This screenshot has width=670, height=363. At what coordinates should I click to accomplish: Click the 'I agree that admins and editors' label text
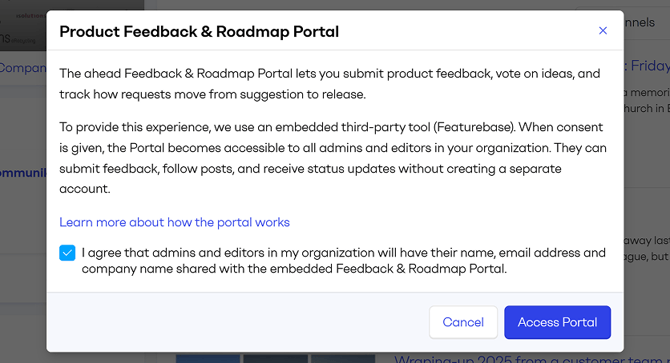point(344,261)
